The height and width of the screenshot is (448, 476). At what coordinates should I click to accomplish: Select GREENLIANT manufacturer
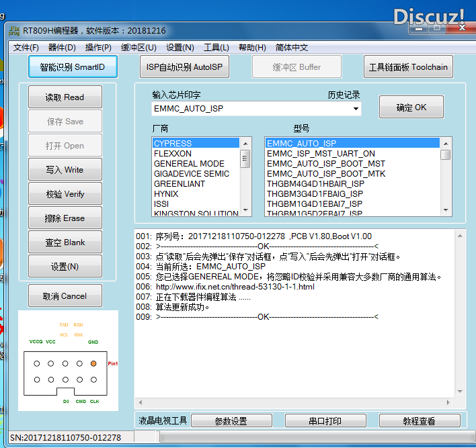pyautogui.click(x=196, y=184)
